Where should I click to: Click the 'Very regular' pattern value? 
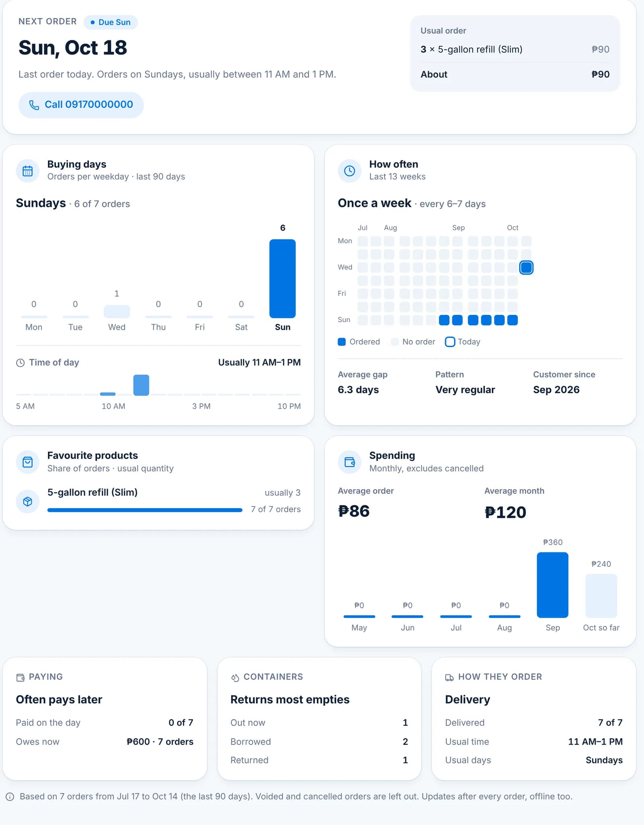point(465,390)
